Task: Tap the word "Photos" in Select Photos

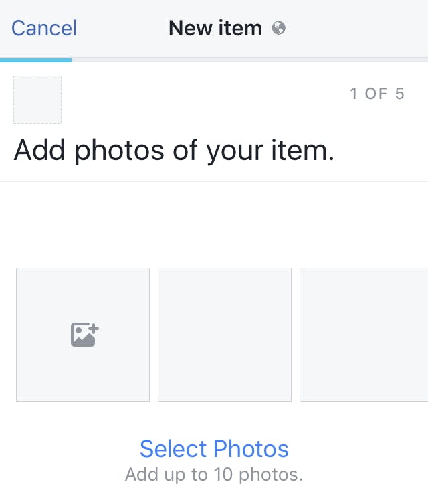Action: point(251,448)
